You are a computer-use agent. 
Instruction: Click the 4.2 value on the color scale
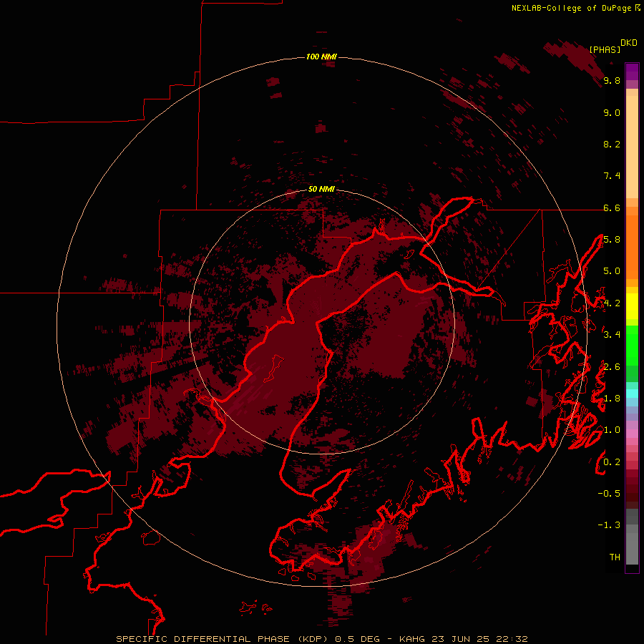(612, 303)
